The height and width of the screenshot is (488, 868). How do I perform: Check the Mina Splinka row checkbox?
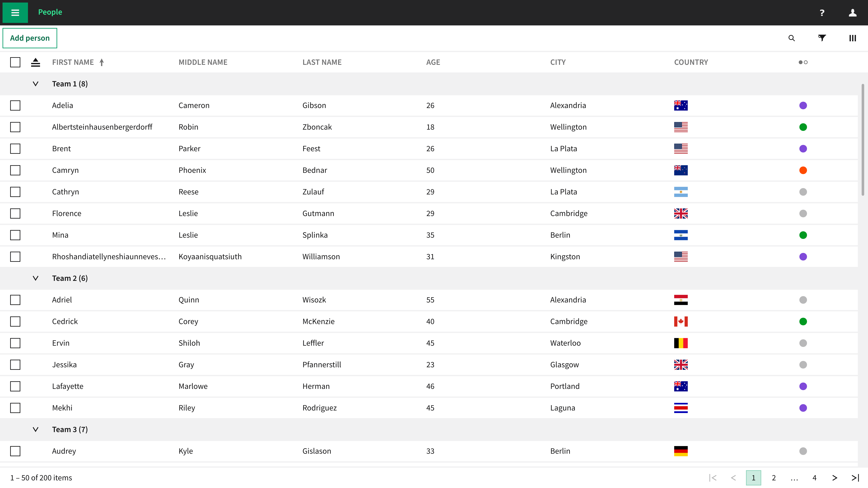[x=15, y=235]
